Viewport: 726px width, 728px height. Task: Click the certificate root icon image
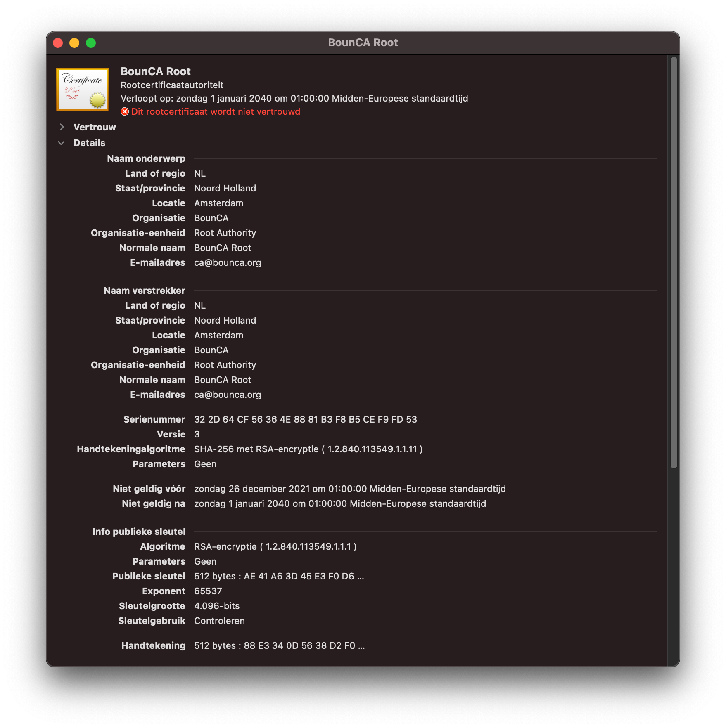point(83,90)
